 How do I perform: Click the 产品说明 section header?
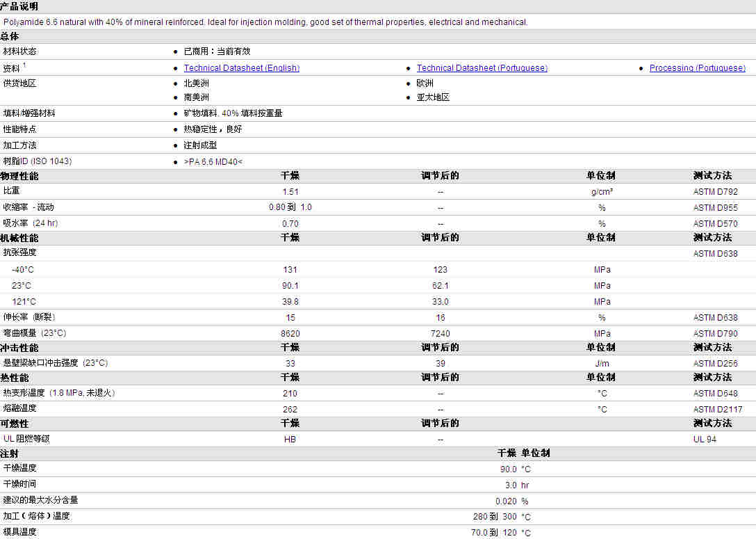[19, 6]
